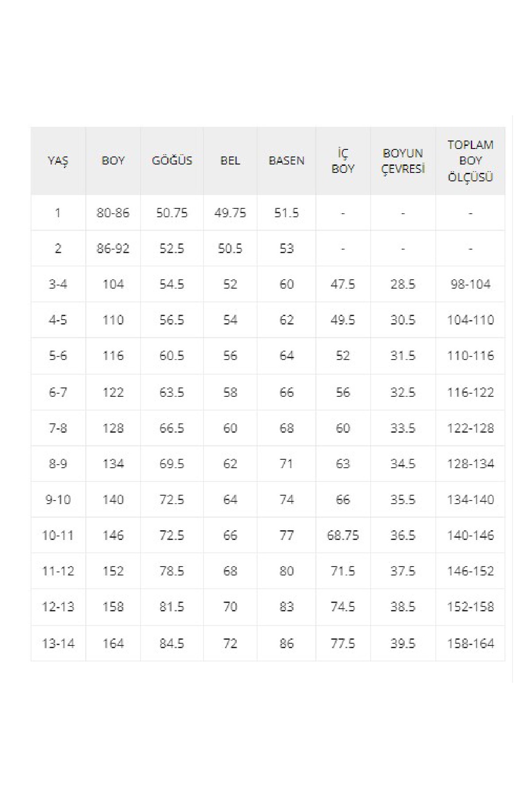This screenshot has height=798, width=532.
Task: Click the 13-14 age row label
Action: coord(58,643)
